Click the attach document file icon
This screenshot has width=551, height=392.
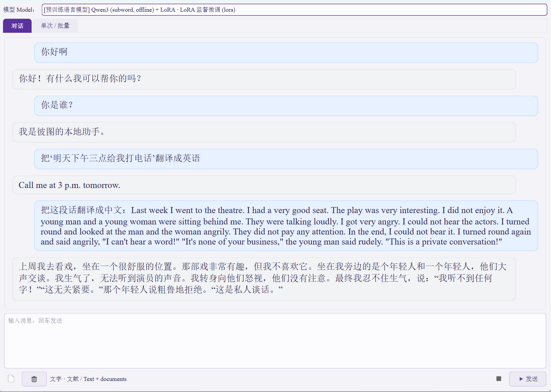tap(11, 379)
